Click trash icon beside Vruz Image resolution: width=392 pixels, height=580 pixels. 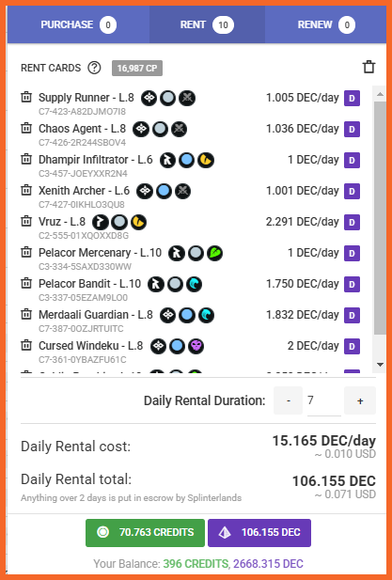(x=26, y=222)
